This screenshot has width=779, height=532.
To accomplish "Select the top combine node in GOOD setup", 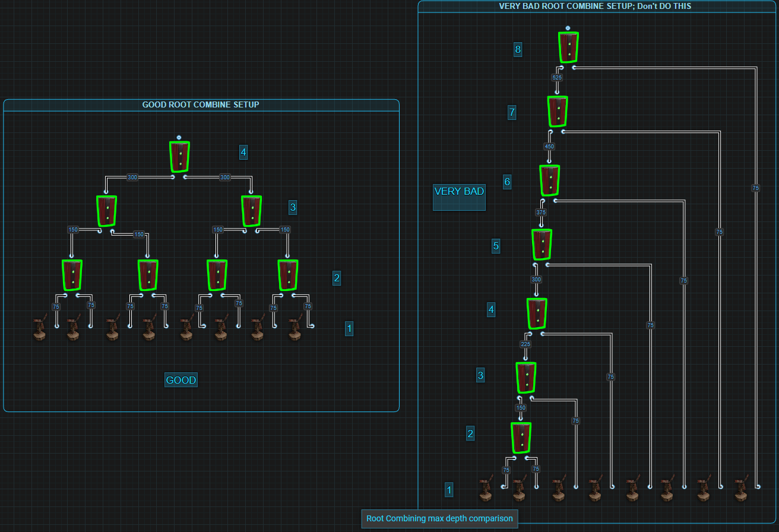I will [x=180, y=156].
